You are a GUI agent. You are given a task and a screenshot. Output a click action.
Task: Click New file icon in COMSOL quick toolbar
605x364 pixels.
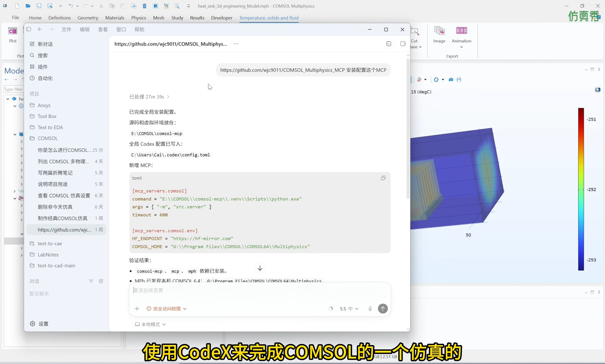[17, 6]
